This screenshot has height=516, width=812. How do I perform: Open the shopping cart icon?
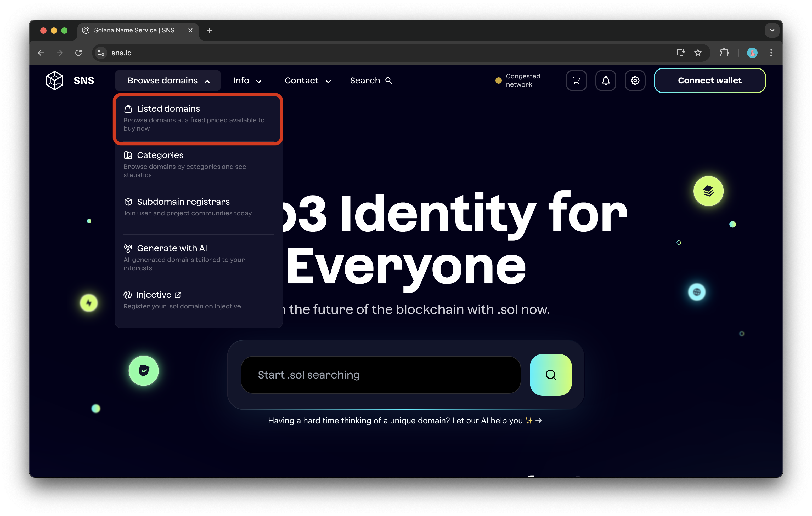pyautogui.click(x=576, y=81)
